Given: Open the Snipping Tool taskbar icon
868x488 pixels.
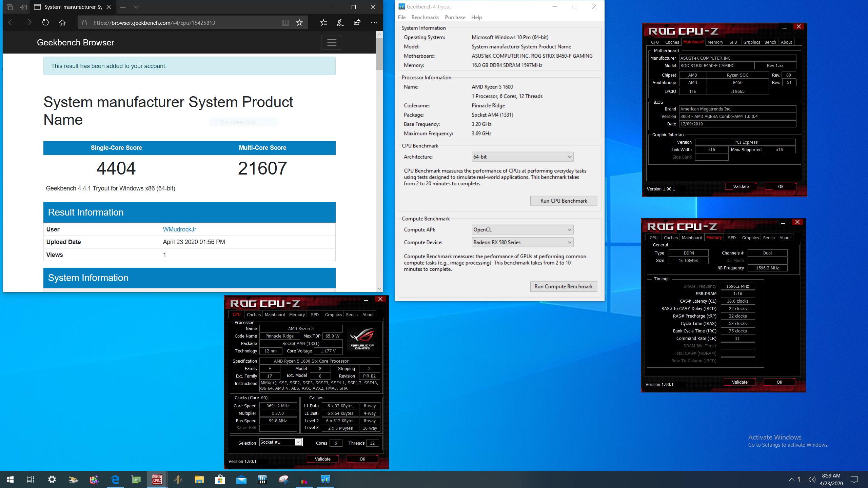Looking at the screenshot, I should 283,480.
